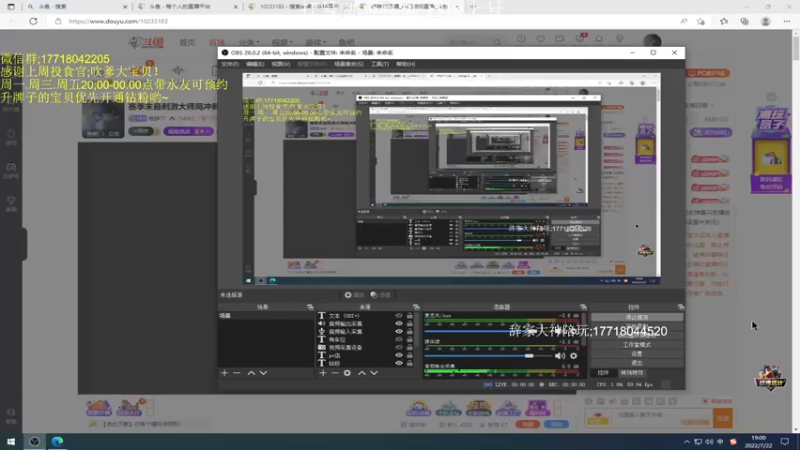Pop out the Sources dock panel icon
Image resolution: width=800 pixels, height=450 pixels.
416,307
